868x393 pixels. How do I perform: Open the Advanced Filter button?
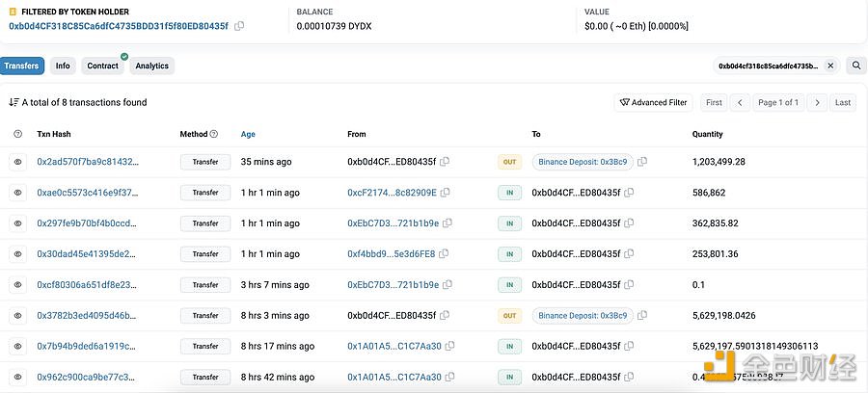click(653, 102)
